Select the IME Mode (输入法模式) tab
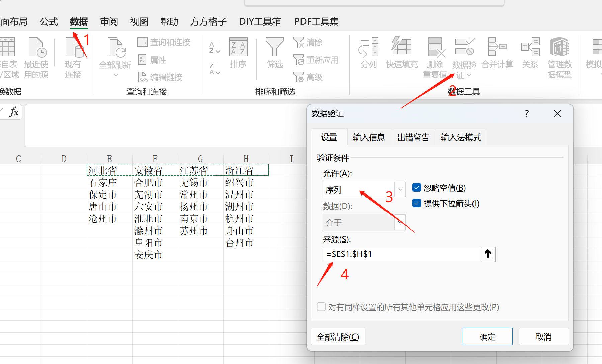602x364 pixels. [x=461, y=137]
